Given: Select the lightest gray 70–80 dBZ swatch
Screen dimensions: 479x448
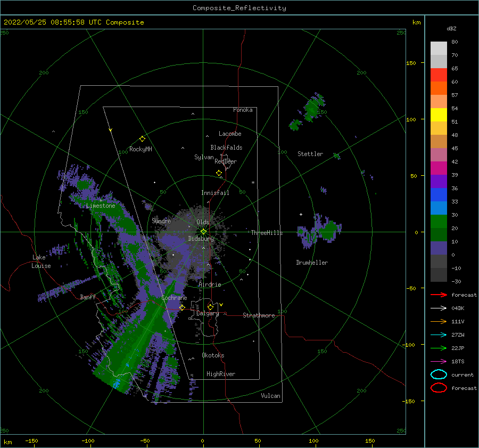Looking at the screenshot, I should point(439,48).
